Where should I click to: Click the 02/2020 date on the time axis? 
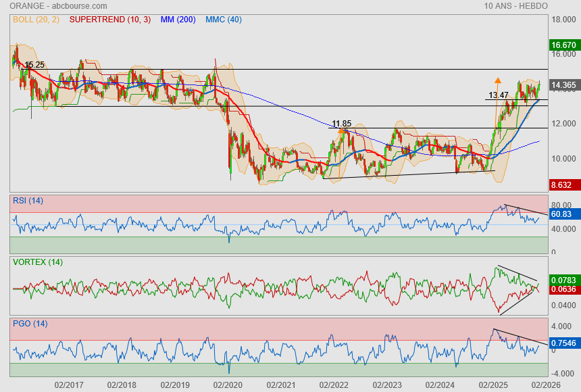click(228, 384)
